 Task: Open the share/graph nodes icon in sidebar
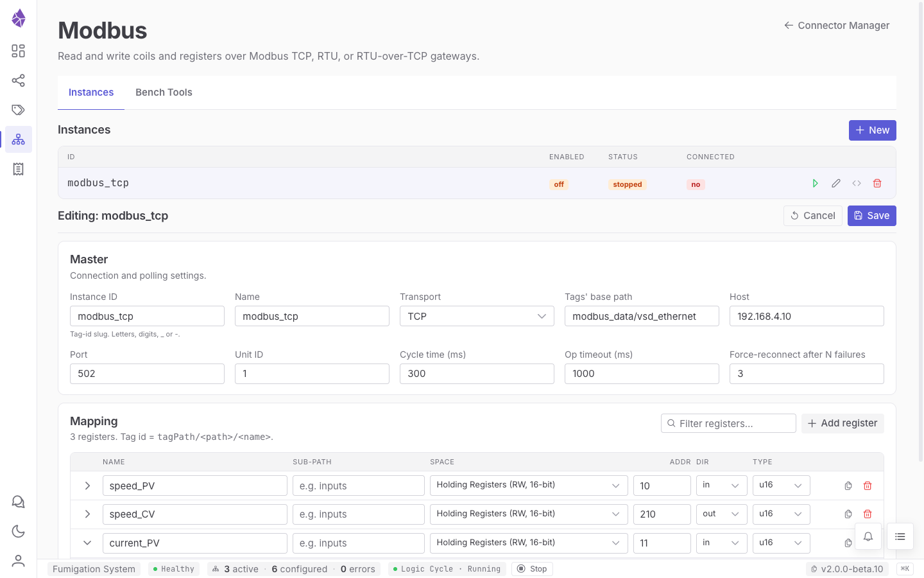click(19, 80)
